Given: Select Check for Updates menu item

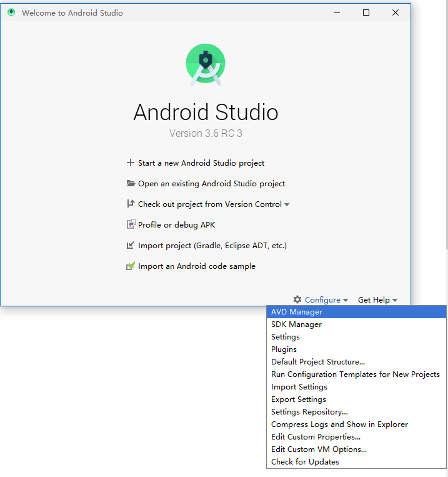Looking at the screenshot, I should point(356,461).
